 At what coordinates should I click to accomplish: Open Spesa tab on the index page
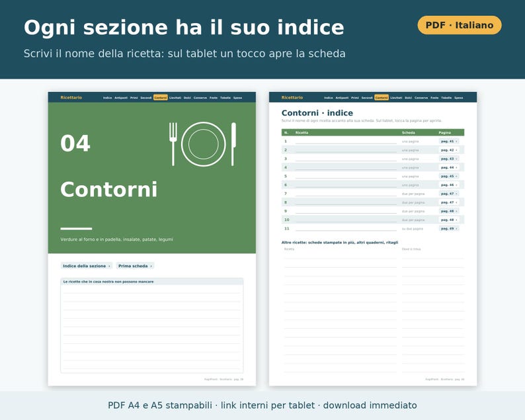pos(459,98)
